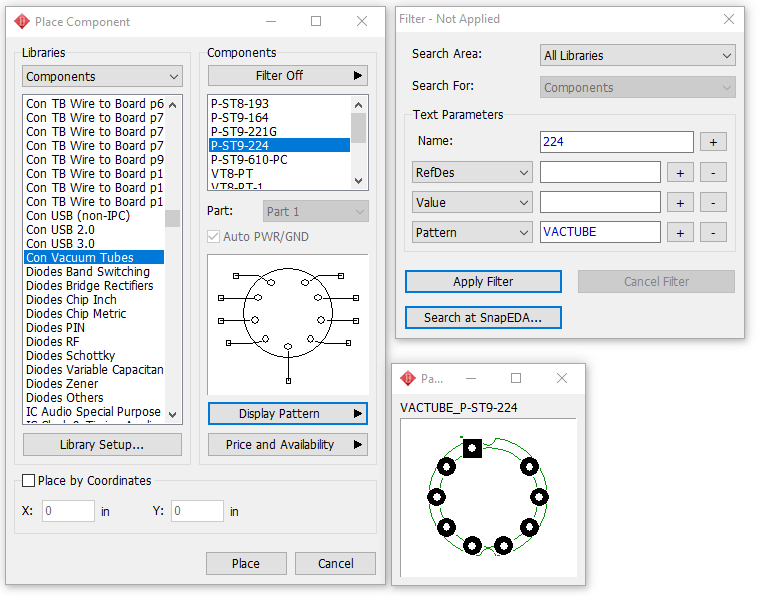Select component P-ST8-193
Image resolution: width=765 pixels, height=596 pixels.
(x=280, y=103)
